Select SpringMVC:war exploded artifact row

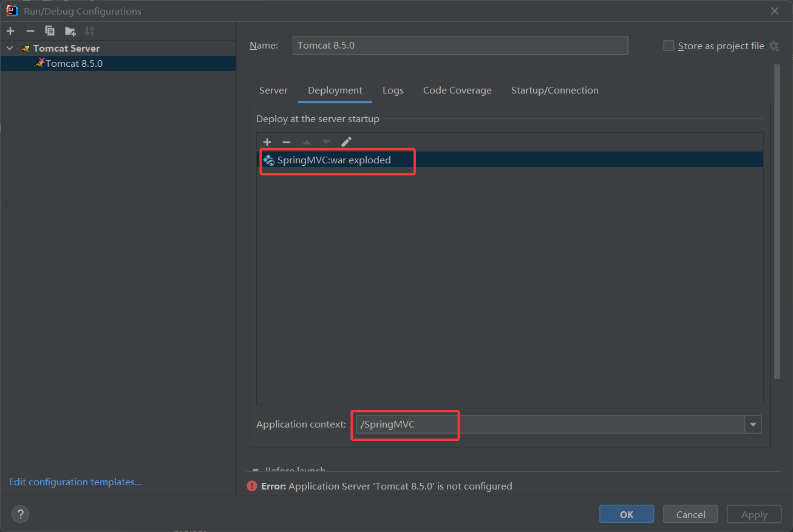click(x=510, y=160)
